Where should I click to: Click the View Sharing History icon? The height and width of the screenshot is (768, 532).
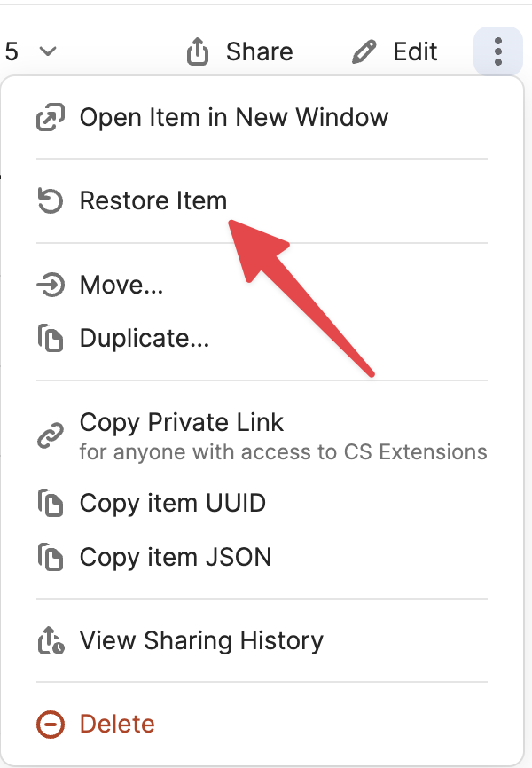(x=50, y=641)
